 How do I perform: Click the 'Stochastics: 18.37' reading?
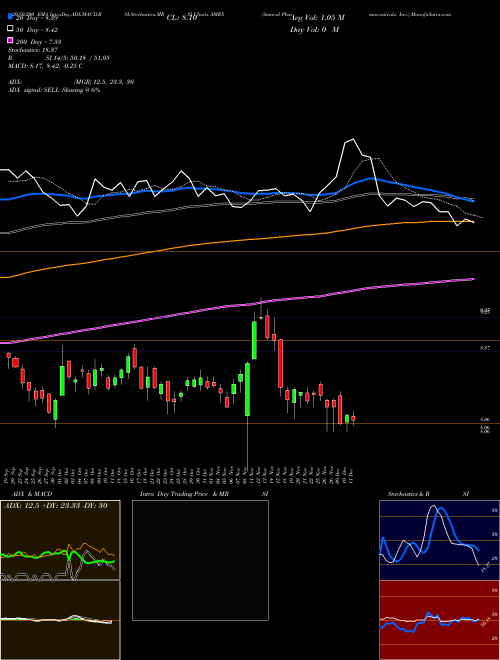point(32,50)
